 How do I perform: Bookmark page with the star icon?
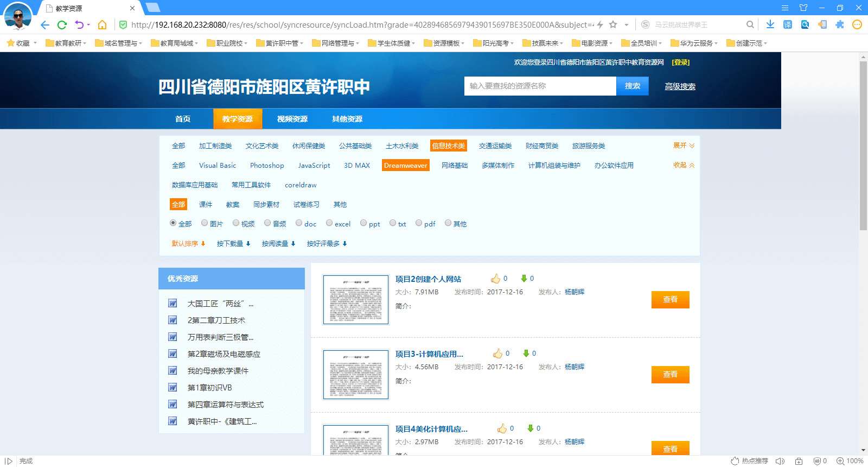pyautogui.click(x=613, y=24)
